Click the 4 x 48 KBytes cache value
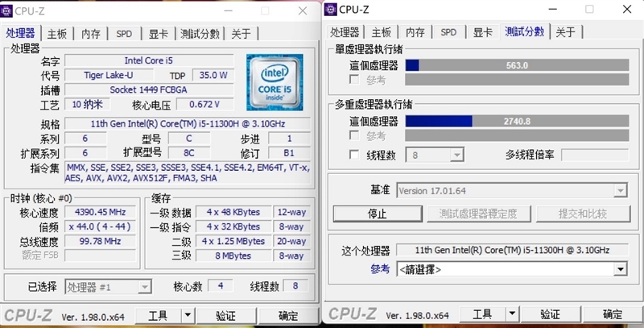Viewport: 644px width, 328px height. coord(233,212)
